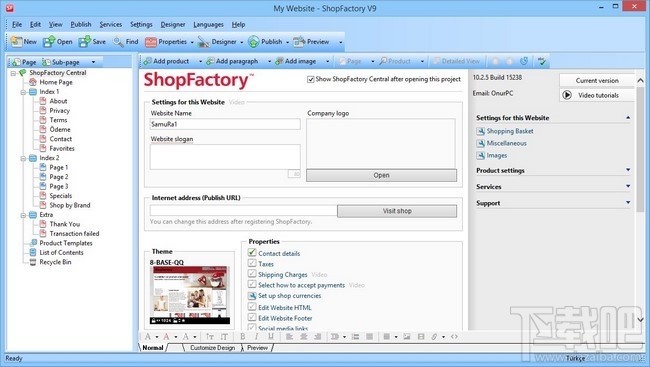
Task: Open the Designer menu
Action: coord(173,24)
